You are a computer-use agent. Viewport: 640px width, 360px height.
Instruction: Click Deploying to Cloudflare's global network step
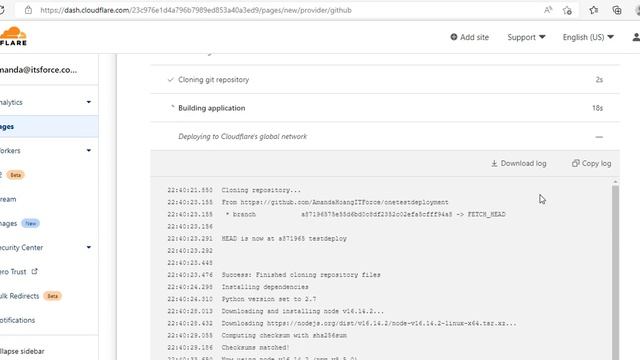[385, 136]
